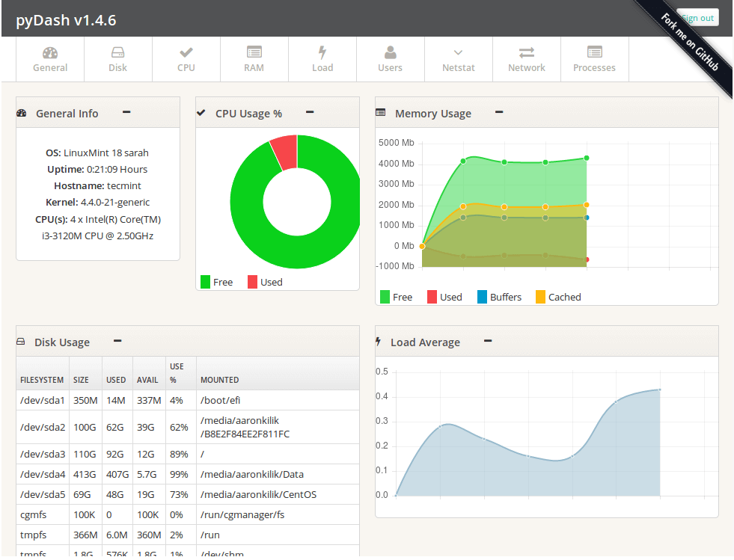Viewport: 734px width, 560px height.
Task: Click the pyDash v1.4.6 title
Action: click(66, 20)
